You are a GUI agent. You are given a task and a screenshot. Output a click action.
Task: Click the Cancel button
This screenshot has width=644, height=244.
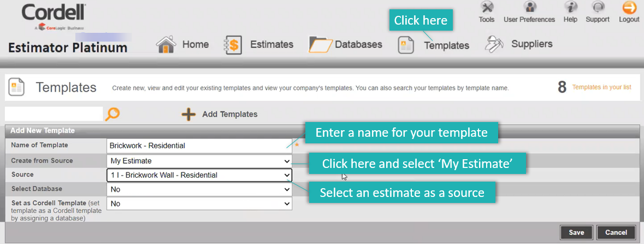click(x=616, y=233)
